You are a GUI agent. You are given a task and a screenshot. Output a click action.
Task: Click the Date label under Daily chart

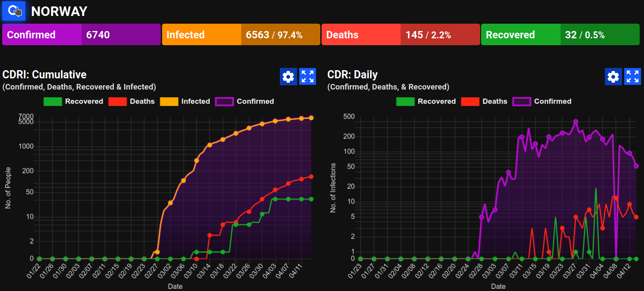tap(498, 286)
